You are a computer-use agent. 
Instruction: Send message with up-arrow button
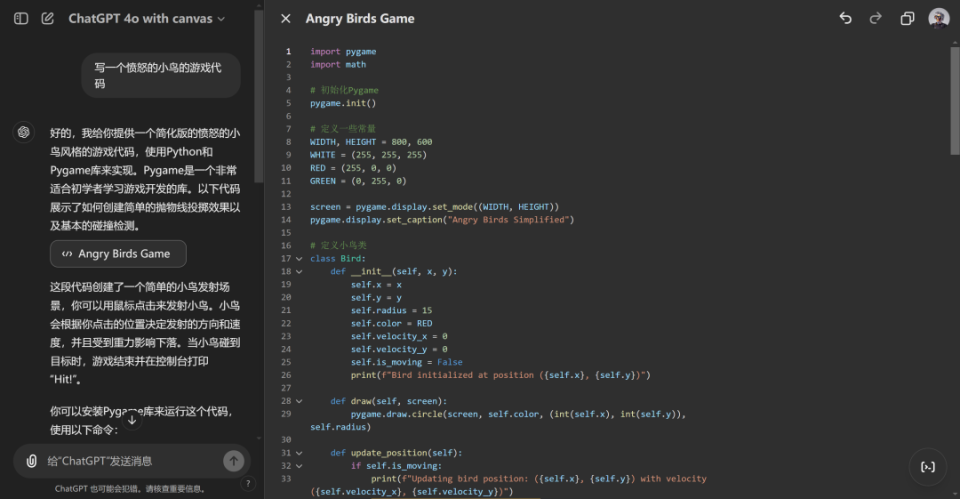pos(233,461)
